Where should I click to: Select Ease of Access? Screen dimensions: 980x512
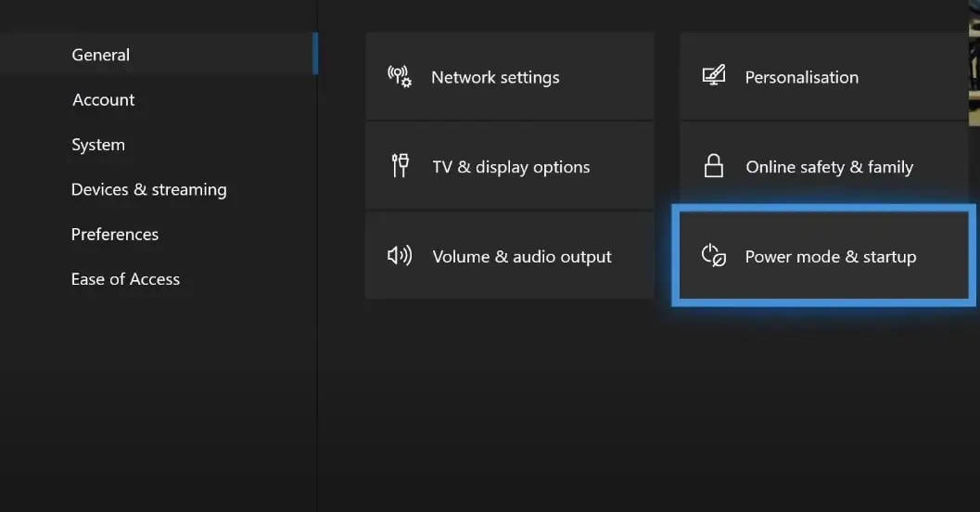point(125,279)
